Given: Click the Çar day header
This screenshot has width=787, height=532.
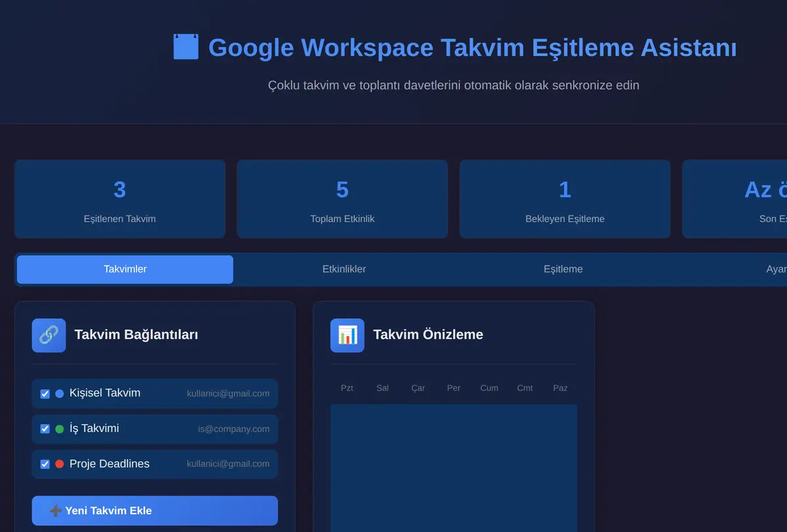Looking at the screenshot, I should tap(418, 388).
